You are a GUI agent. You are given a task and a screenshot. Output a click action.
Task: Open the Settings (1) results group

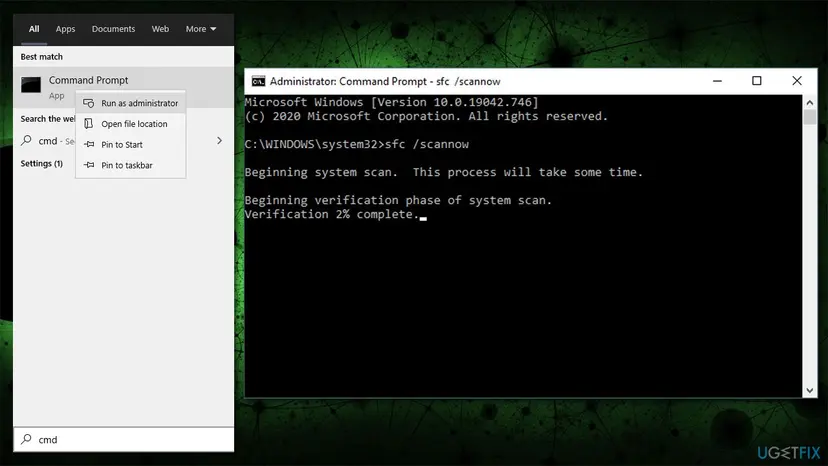pyautogui.click(x=42, y=163)
